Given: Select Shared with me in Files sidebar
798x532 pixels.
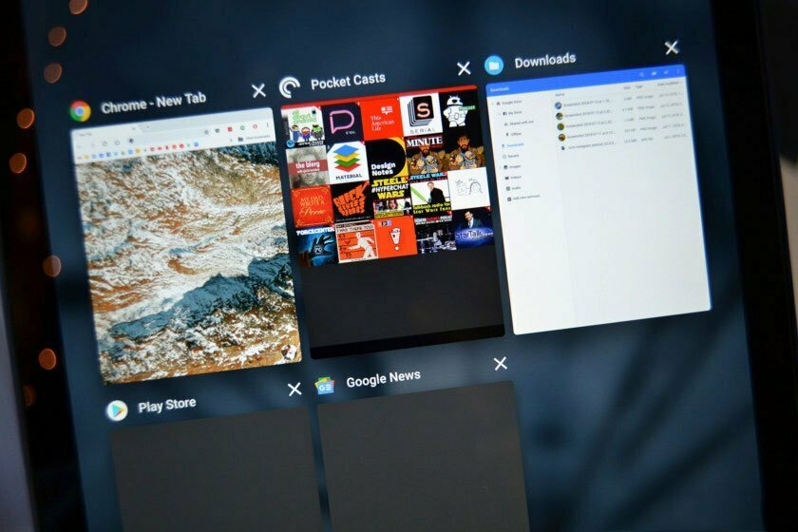Looking at the screenshot, I should pyautogui.click(x=519, y=123).
